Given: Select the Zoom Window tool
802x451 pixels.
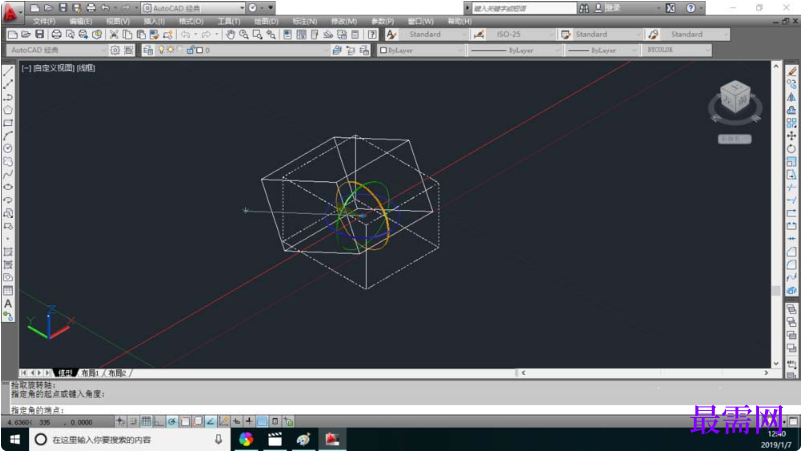Looking at the screenshot, I should pos(257,34).
